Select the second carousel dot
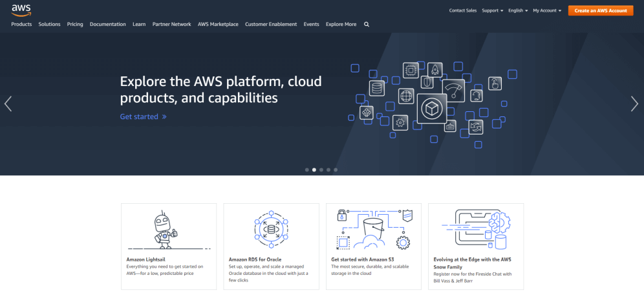The image size is (644, 295). (314, 169)
